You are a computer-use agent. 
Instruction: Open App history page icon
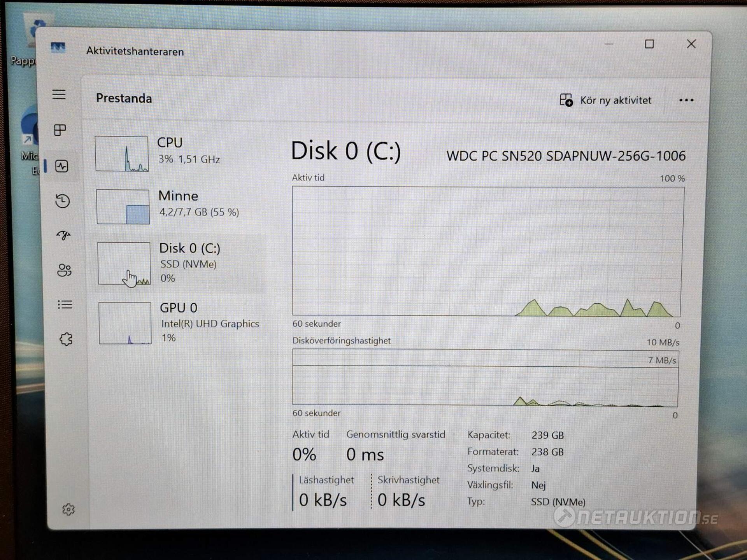[62, 201]
